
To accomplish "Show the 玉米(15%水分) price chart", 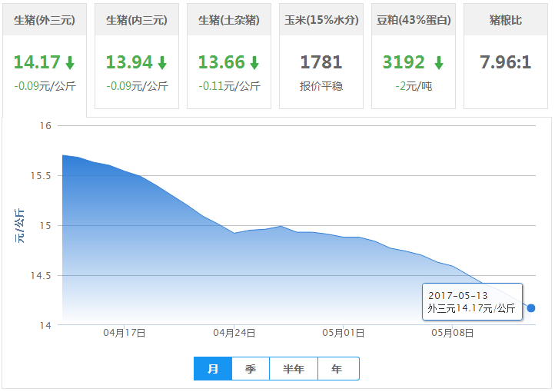I will tap(321, 20).
